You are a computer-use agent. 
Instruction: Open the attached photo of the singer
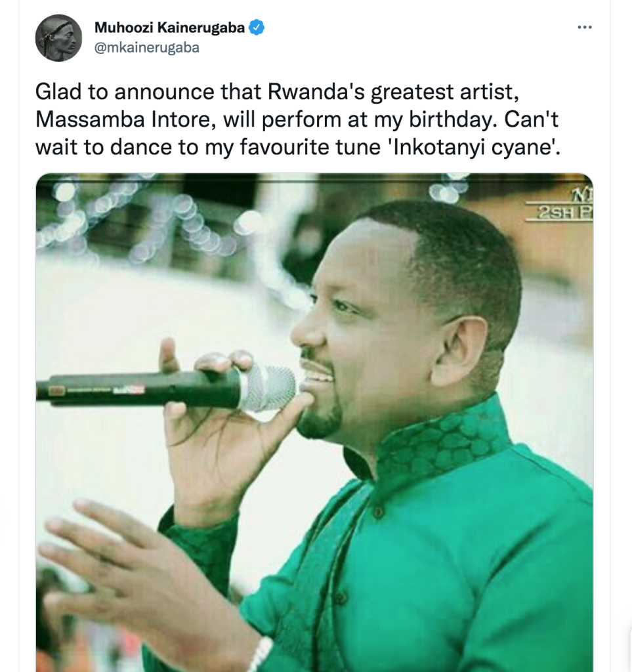(x=314, y=422)
